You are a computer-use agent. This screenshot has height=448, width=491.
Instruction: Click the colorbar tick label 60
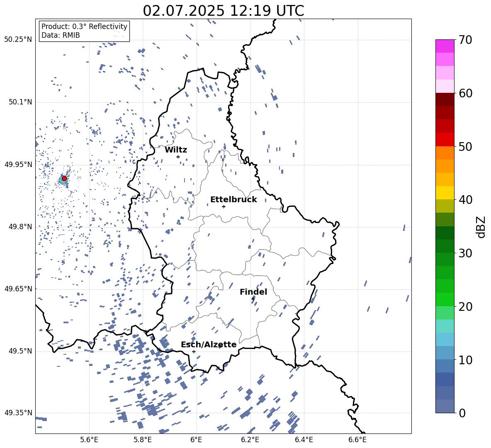tap(465, 93)
